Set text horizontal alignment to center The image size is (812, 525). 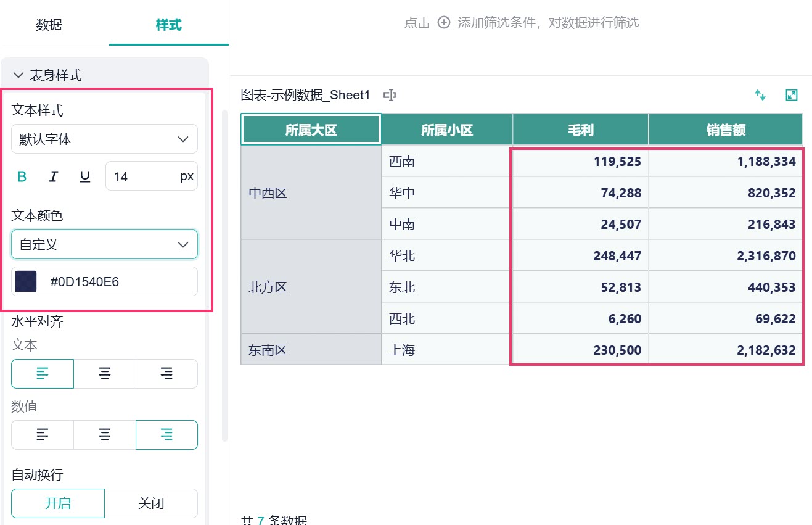tap(105, 373)
